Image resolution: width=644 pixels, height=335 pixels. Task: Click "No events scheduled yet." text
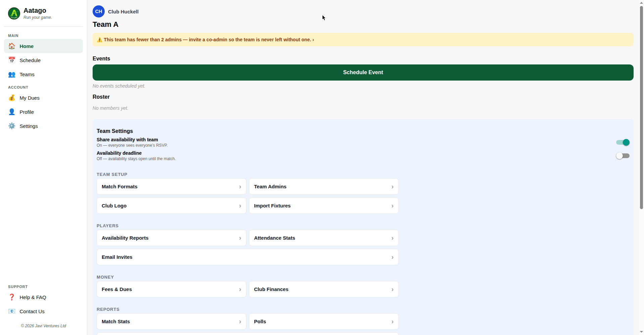click(x=119, y=86)
